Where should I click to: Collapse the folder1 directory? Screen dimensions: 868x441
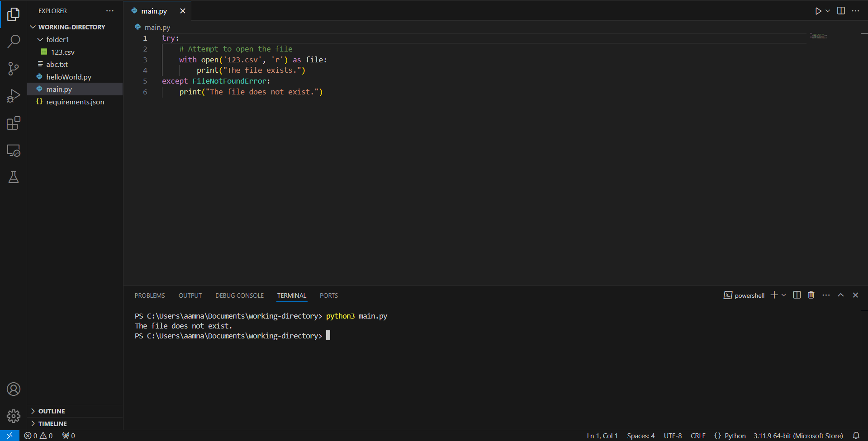pyautogui.click(x=40, y=39)
